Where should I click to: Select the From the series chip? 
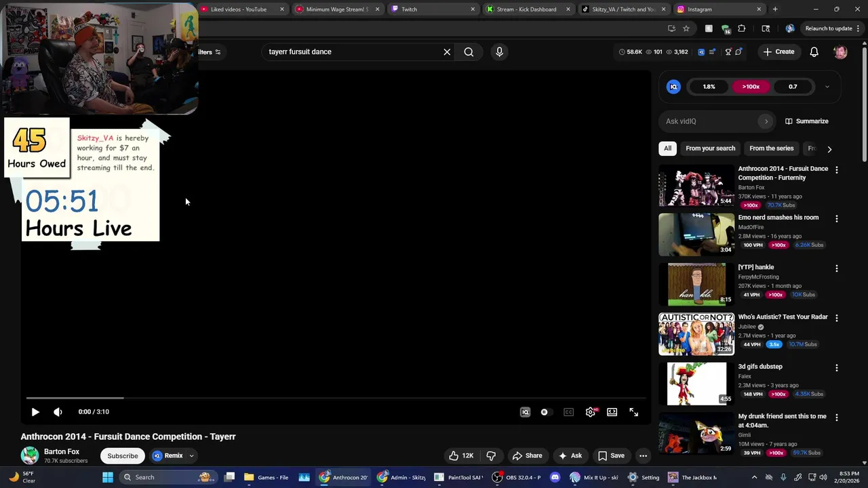coord(771,148)
